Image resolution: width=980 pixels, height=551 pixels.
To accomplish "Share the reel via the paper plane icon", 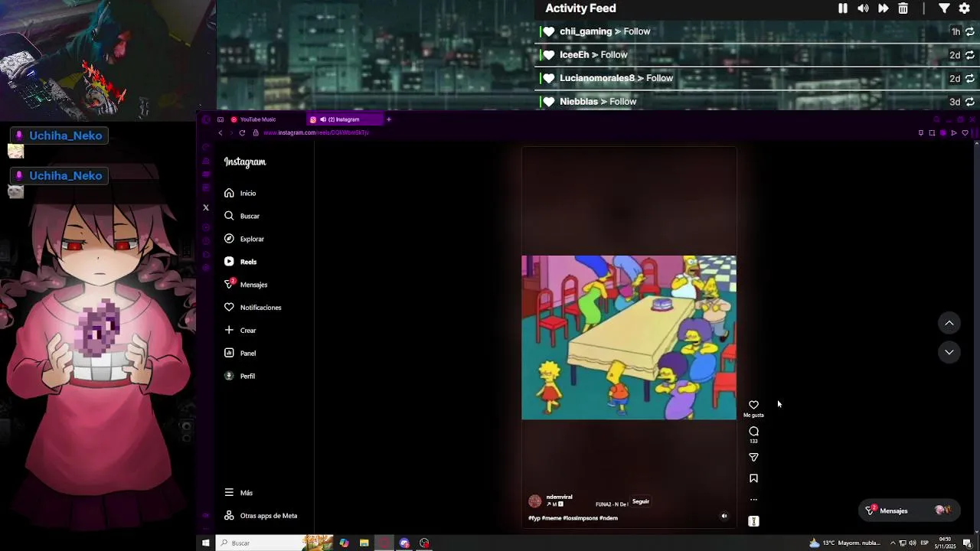I will click(753, 457).
